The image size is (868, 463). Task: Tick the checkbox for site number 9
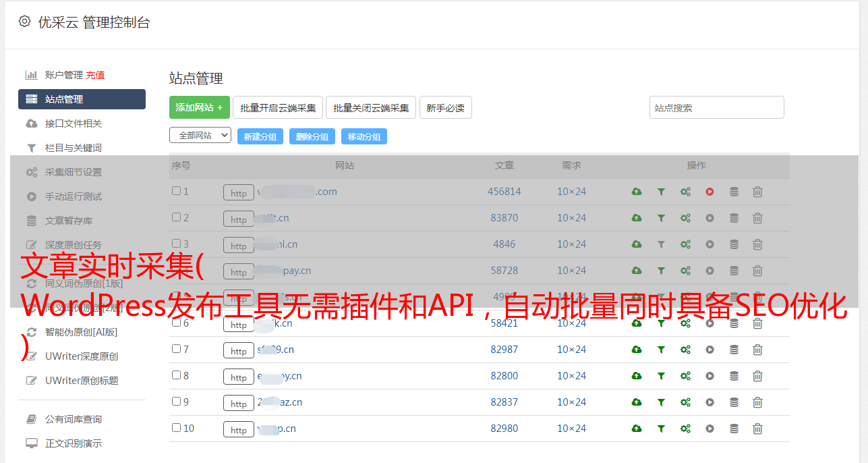click(x=176, y=402)
